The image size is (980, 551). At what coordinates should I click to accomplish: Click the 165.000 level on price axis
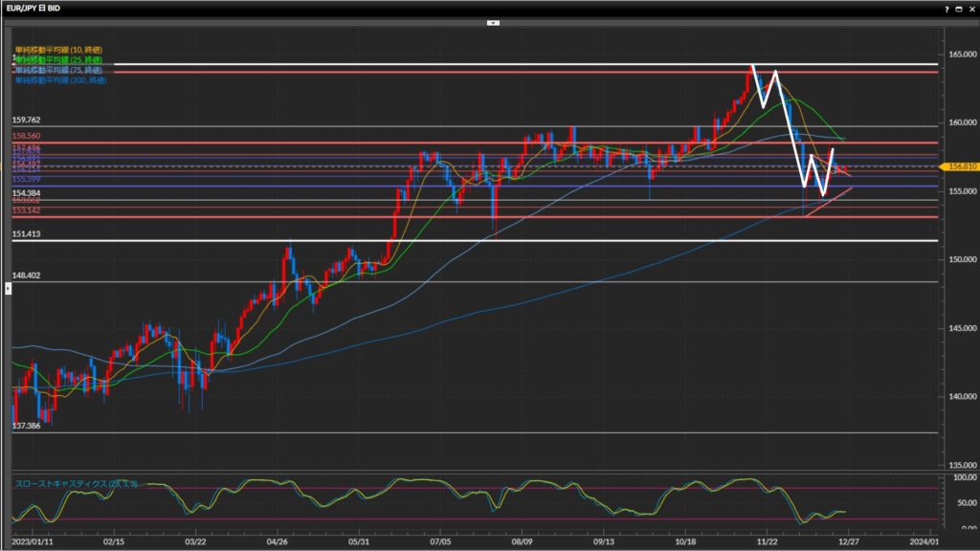point(960,55)
